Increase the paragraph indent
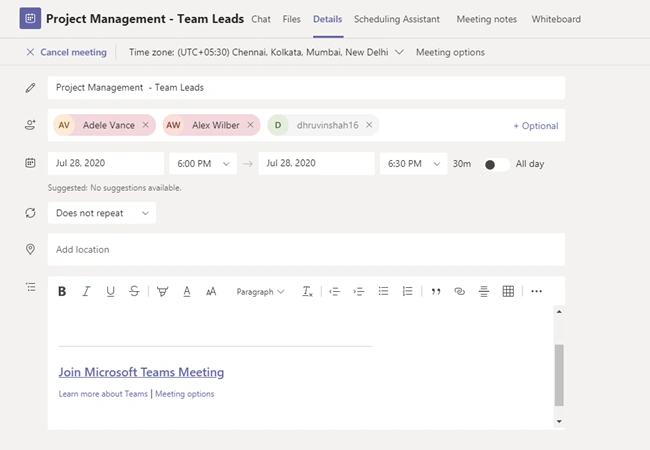 click(359, 292)
